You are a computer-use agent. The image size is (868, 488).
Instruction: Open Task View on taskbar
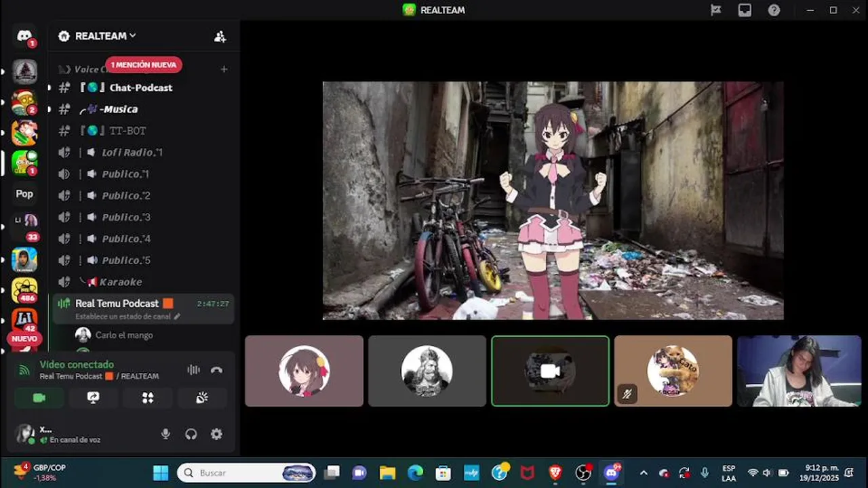(332, 472)
